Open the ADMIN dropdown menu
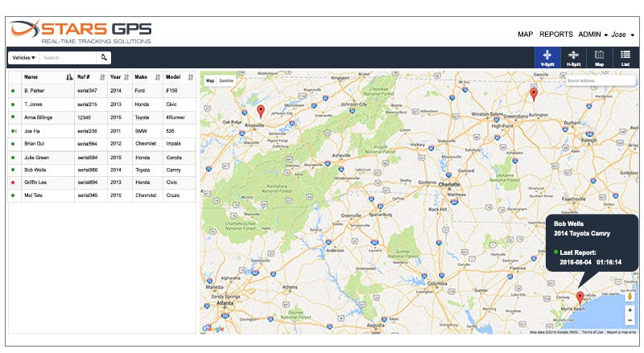The image size is (644, 353). [592, 35]
